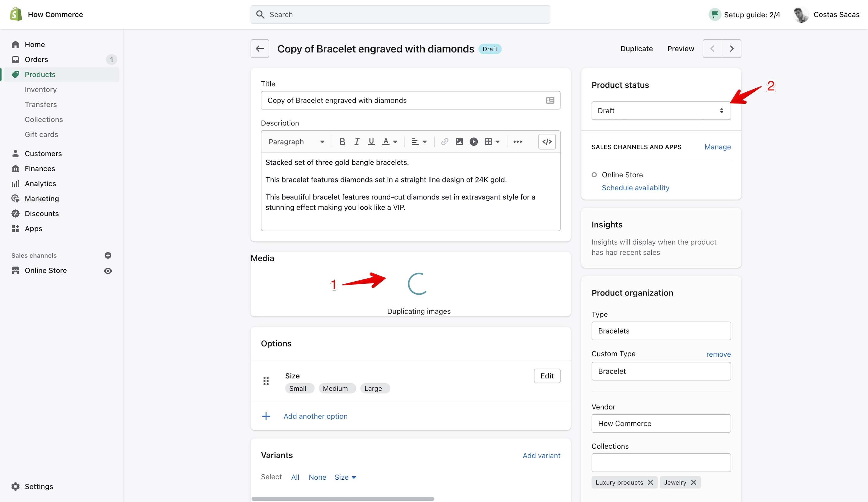Toggle italic formatting
This screenshot has width=868, height=502.
[357, 141]
